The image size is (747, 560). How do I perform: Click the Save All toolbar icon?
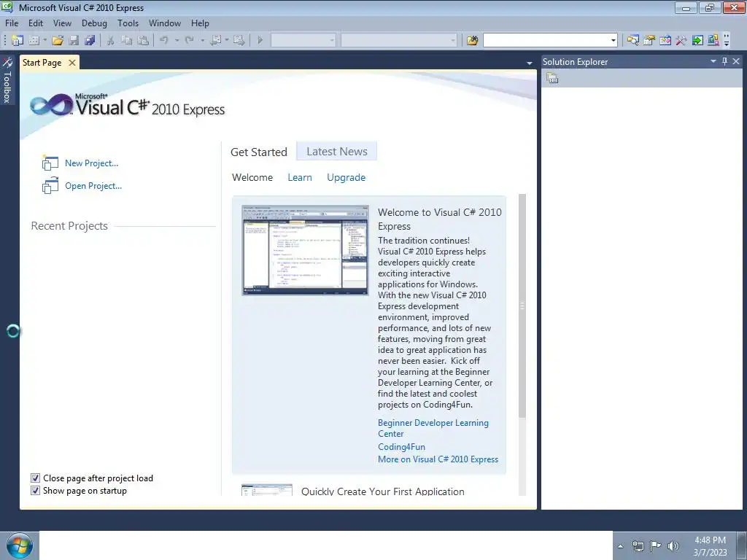tap(90, 41)
